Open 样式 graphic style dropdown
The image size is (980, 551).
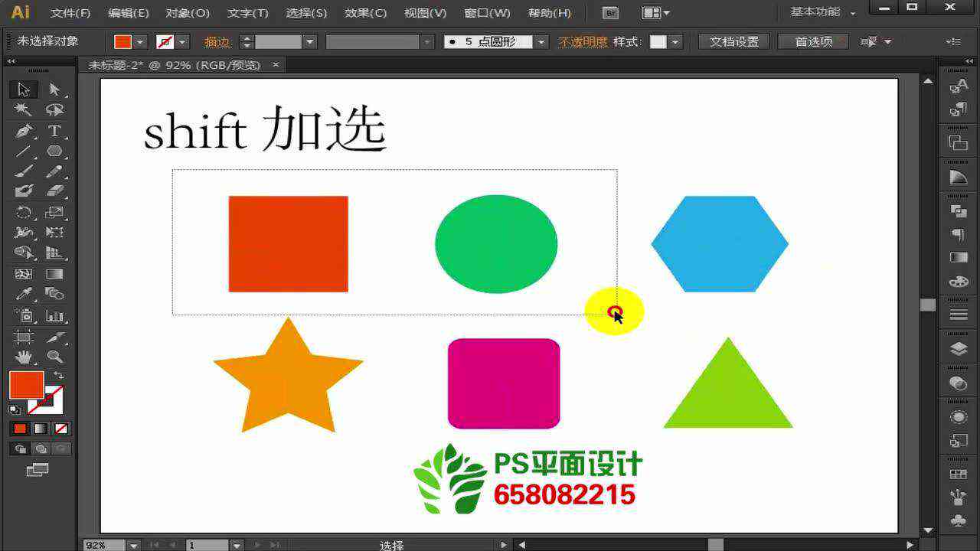click(675, 42)
